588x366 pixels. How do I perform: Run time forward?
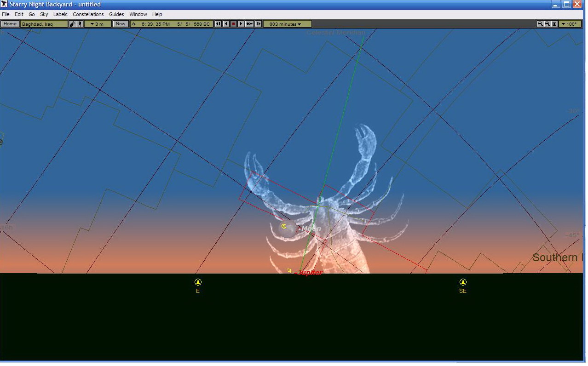(x=241, y=24)
